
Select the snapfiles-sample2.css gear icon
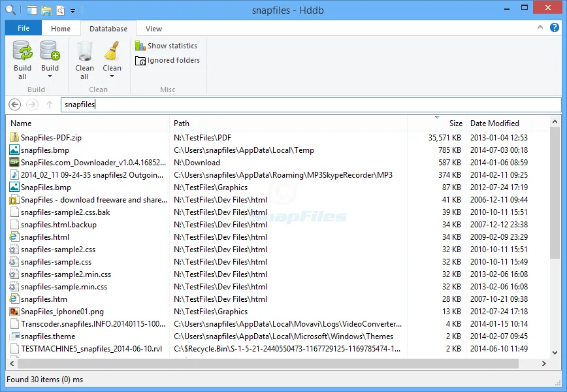click(14, 250)
